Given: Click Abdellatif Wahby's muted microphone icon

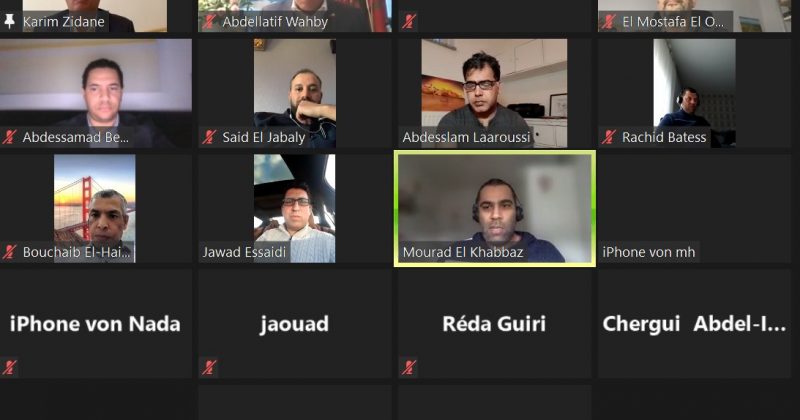Looking at the screenshot, I should tap(209, 21).
